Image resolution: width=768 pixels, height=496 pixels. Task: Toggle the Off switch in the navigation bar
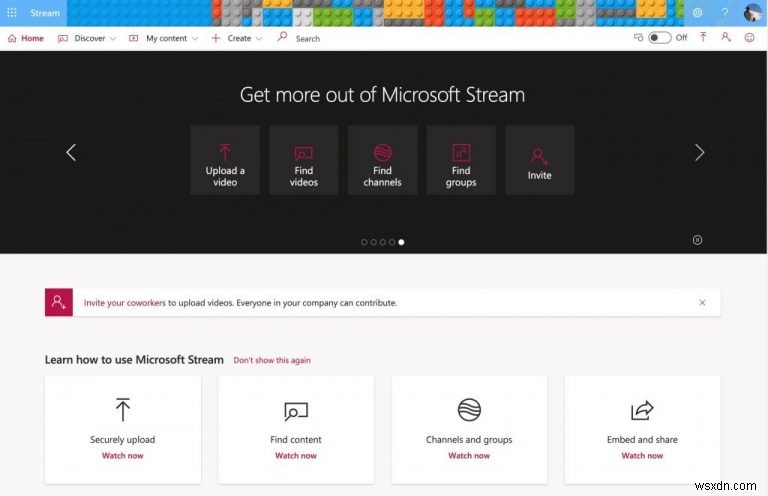(x=659, y=38)
